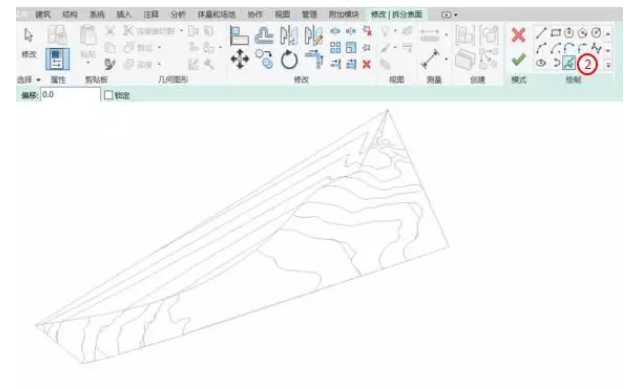Enable the 锁定 (Lock) checkbox

(108, 95)
